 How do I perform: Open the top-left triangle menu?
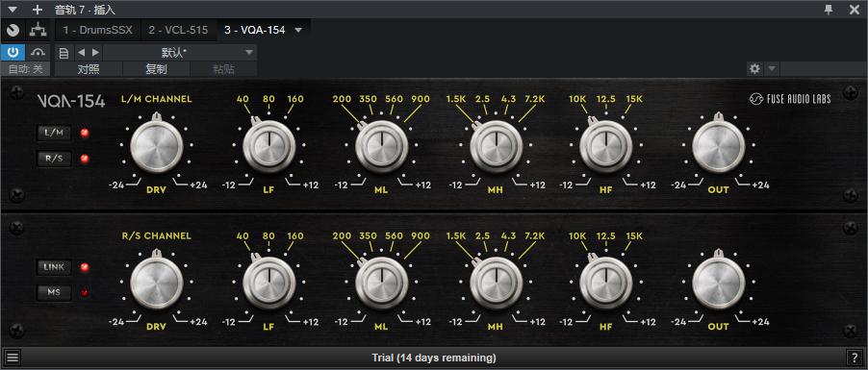click(13, 10)
